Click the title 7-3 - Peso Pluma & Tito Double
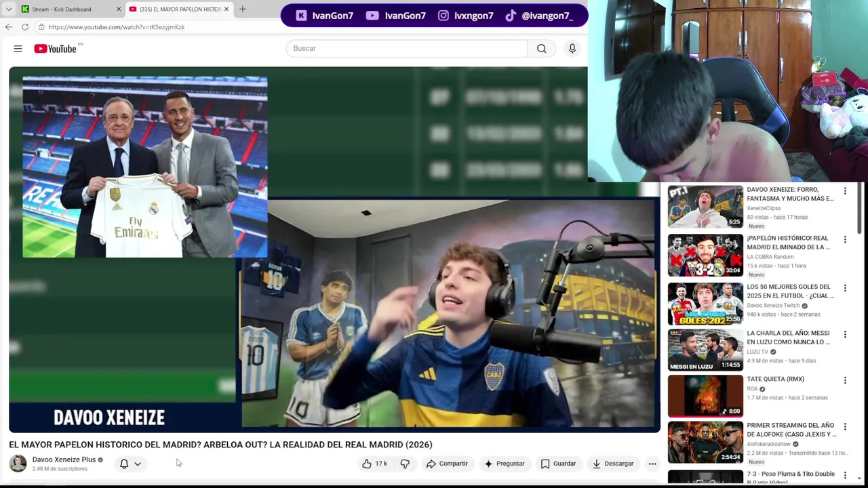868x488 pixels. (x=791, y=477)
